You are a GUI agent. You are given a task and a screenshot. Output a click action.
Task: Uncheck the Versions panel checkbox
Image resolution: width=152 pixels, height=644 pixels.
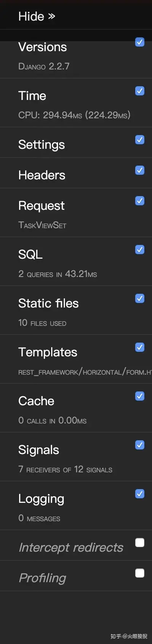[140, 42]
